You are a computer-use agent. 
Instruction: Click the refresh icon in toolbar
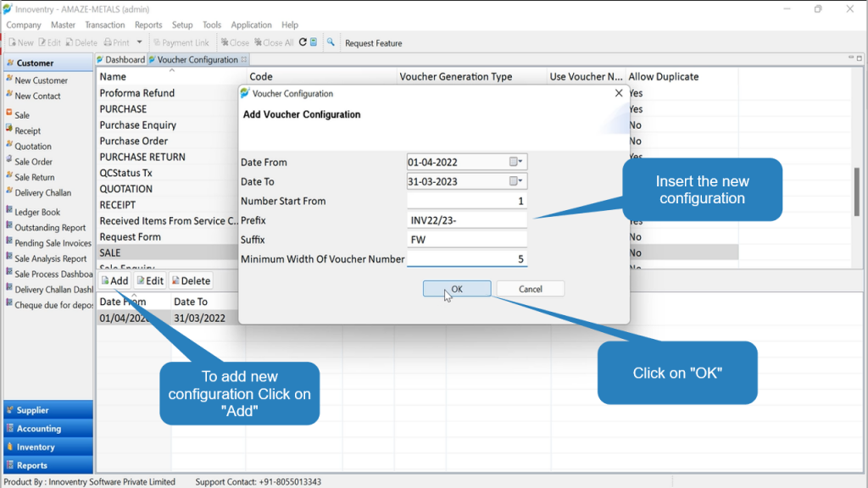pyautogui.click(x=303, y=42)
